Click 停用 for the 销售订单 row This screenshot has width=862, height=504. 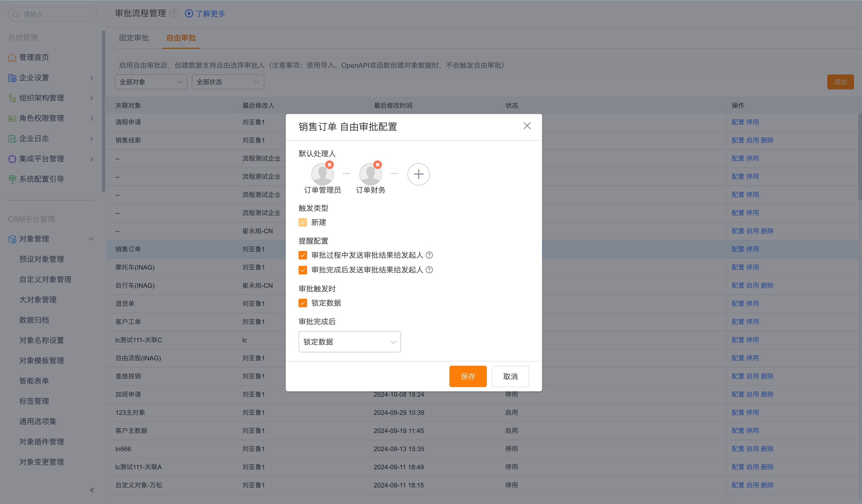(752, 249)
